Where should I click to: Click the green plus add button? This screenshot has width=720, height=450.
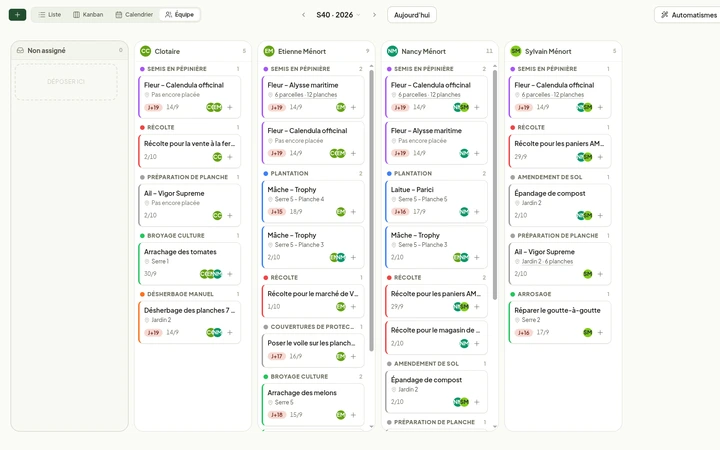[x=17, y=15]
